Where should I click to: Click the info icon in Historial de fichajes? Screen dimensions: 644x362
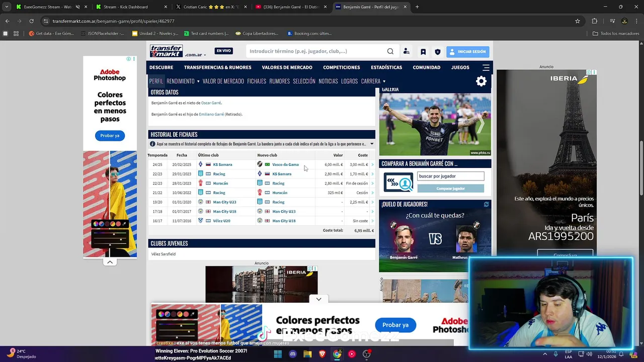152,144
